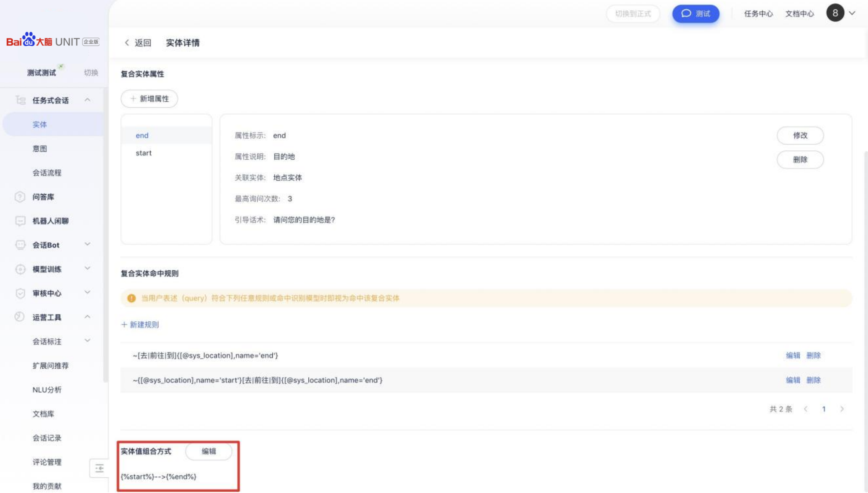
Task: Click the blue 测试 button
Action: [695, 14]
